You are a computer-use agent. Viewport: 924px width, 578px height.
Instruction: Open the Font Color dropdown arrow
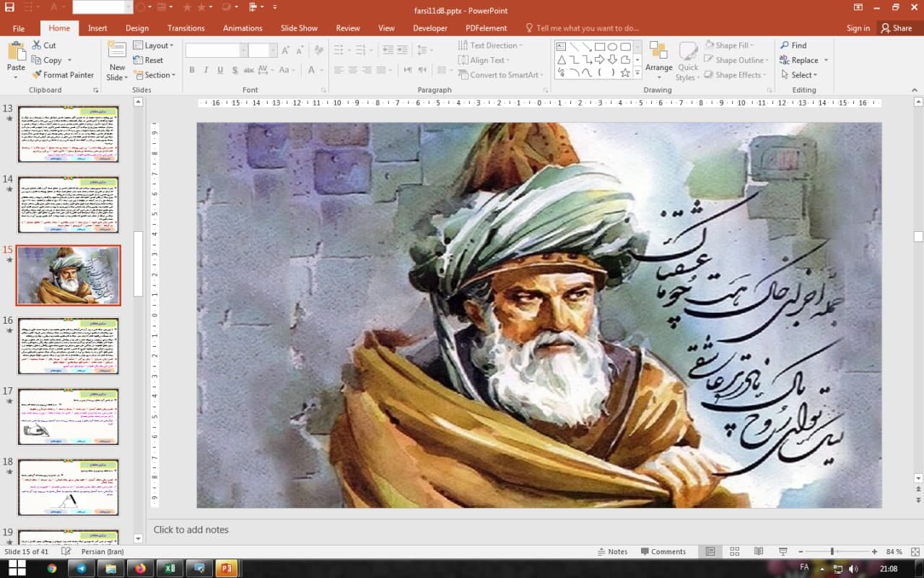(322, 70)
